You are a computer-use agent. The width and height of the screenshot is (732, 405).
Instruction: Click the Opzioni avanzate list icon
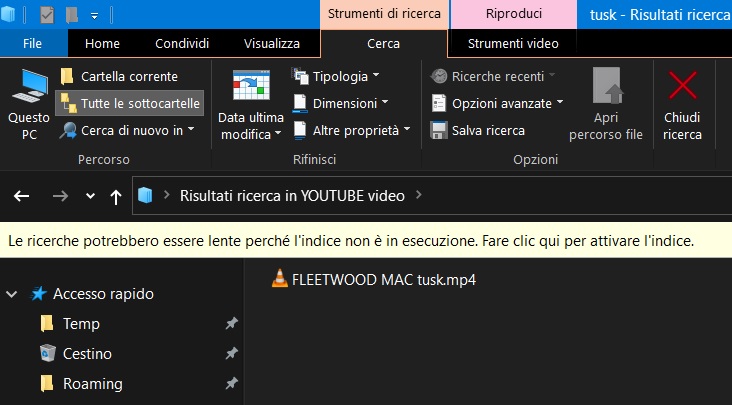pos(439,103)
